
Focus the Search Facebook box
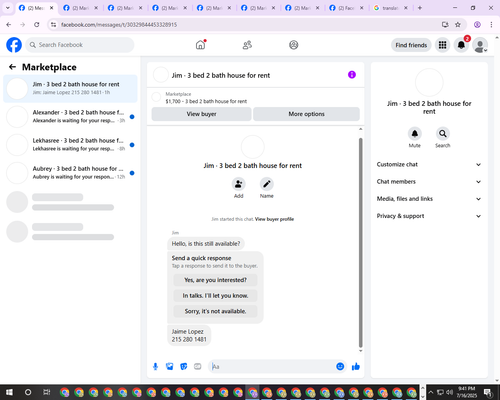[x=80, y=45]
